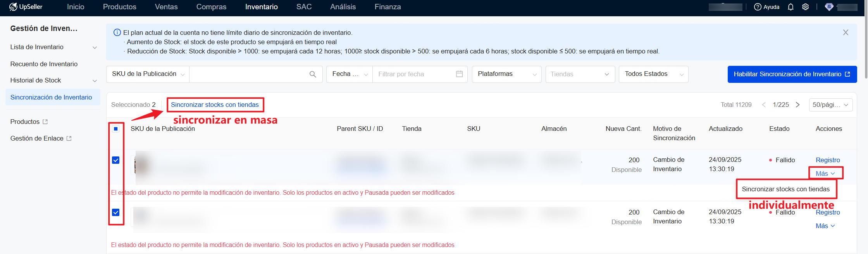Uncheck the first row checkbox

point(115,160)
